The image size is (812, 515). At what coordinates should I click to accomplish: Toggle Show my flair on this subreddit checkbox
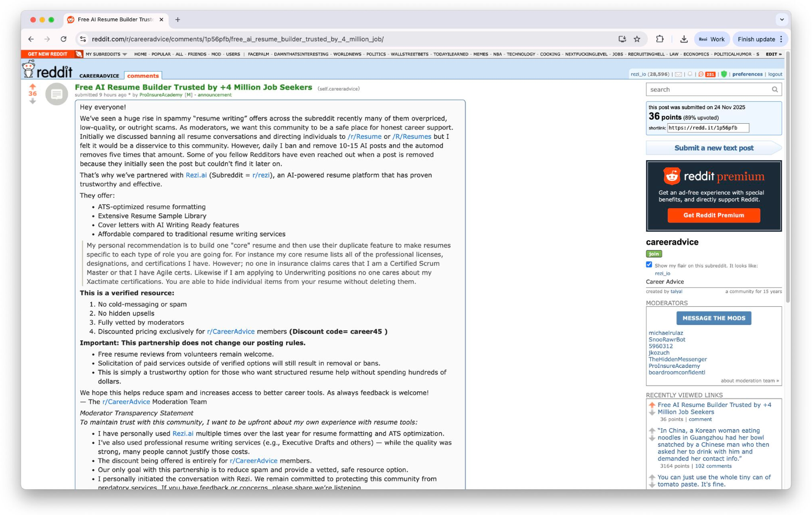[649, 265]
